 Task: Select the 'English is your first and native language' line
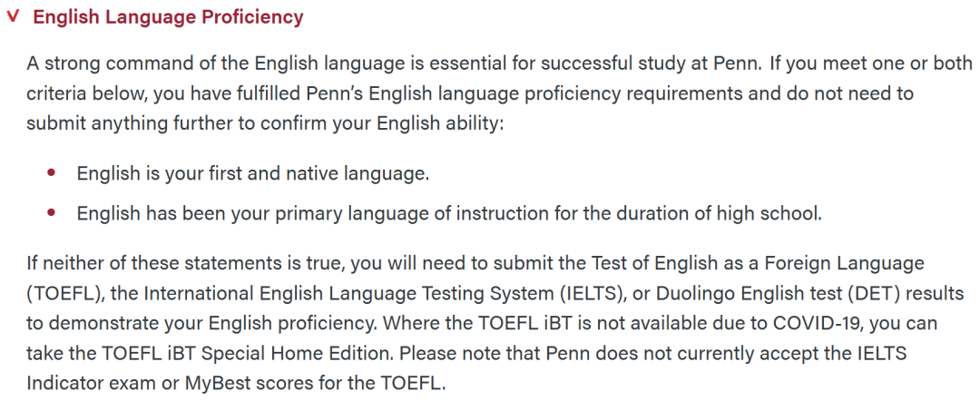coord(253,173)
